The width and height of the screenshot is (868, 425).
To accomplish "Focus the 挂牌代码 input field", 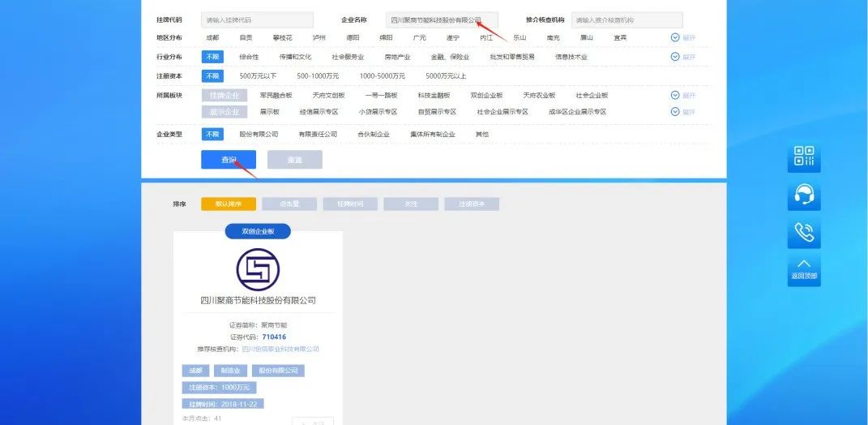I will point(258,20).
